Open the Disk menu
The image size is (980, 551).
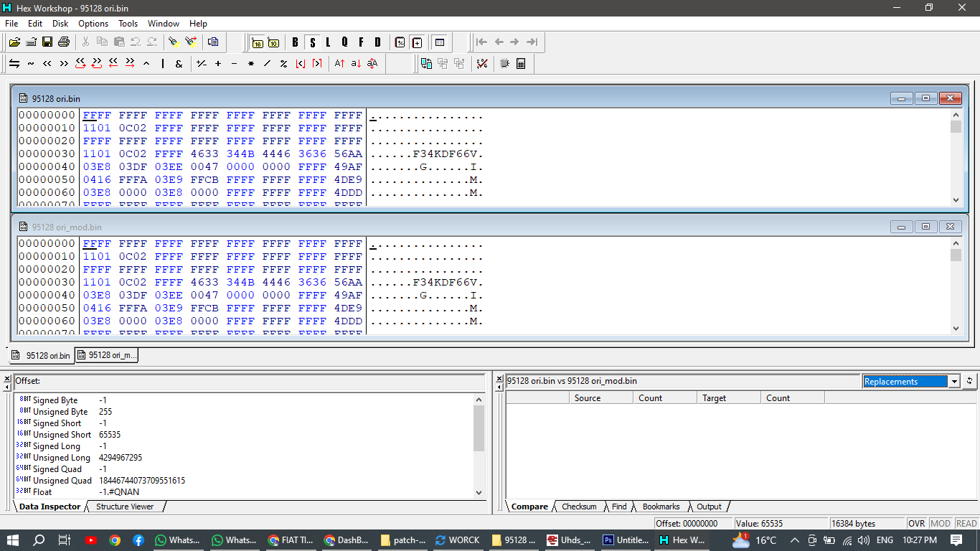(60, 24)
